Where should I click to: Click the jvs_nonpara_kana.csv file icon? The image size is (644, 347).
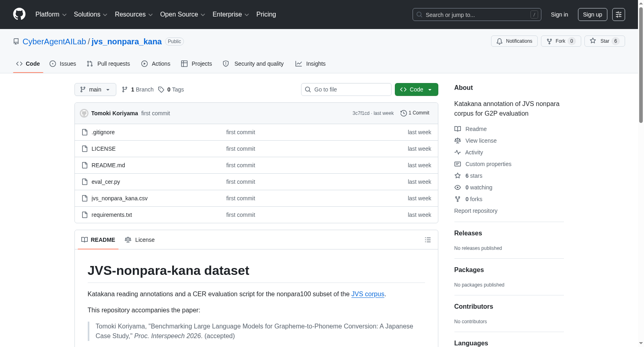(x=85, y=198)
